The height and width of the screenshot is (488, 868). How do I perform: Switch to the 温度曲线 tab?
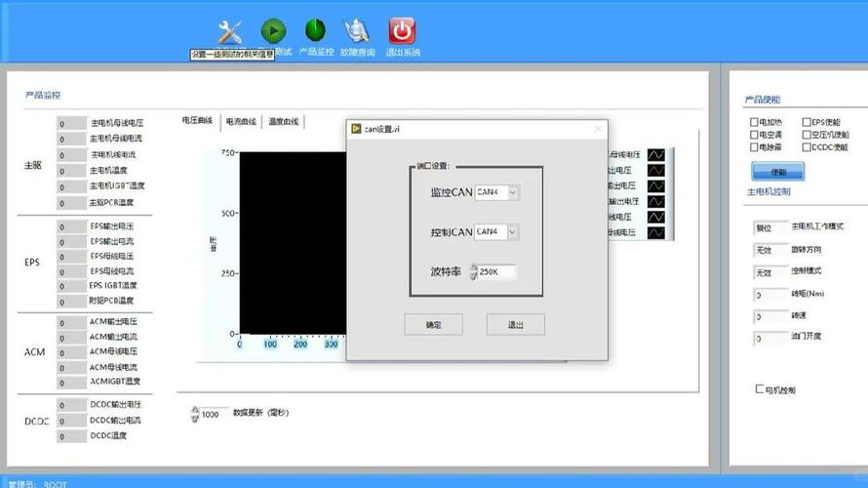coord(284,122)
